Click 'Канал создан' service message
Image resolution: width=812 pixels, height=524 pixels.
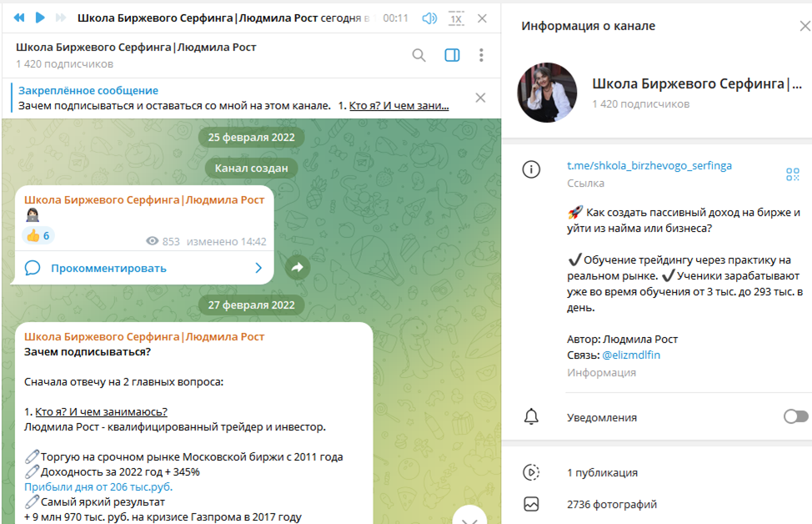pos(251,168)
